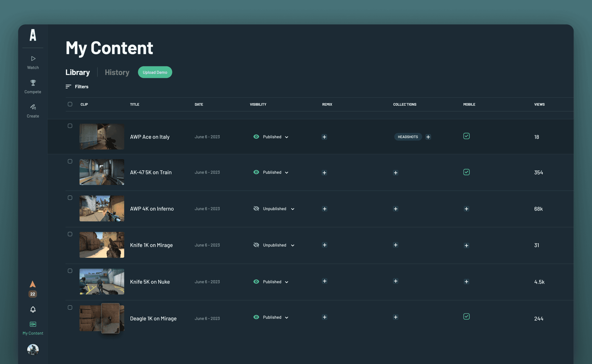Viewport: 592px width, 364px height.
Task: Go to the Compete menu label
Action: pos(33,92)
